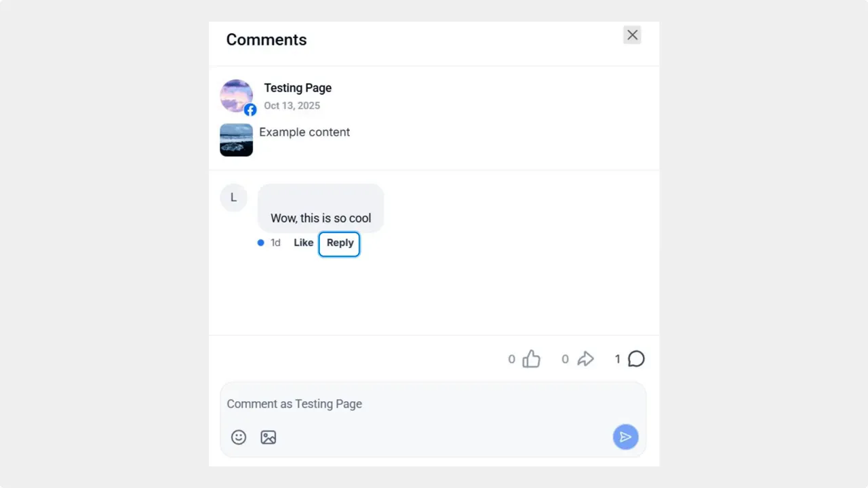Click the Facebook logo badge on the avatar
868x488 pixels.
tap(250, 109)
